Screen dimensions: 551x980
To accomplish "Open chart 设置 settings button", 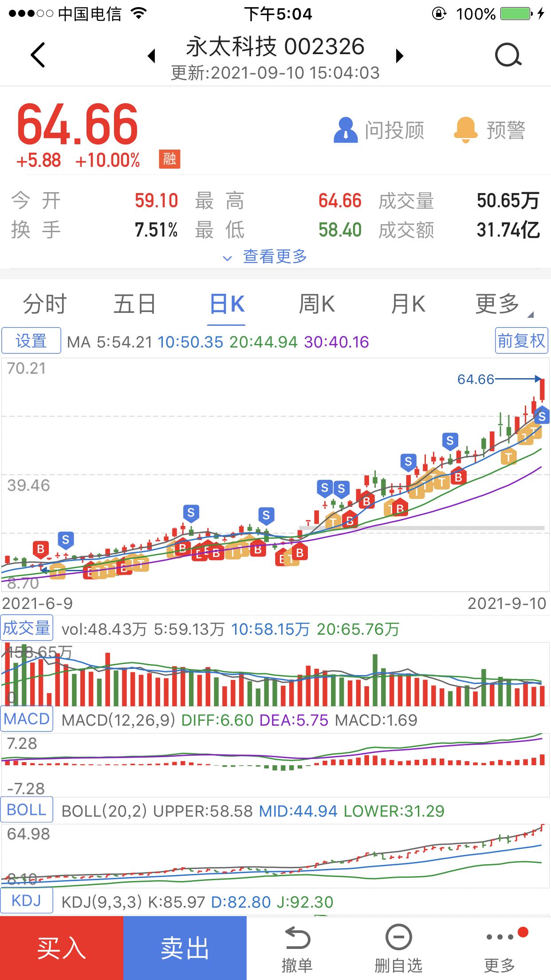I will tap(31, 340).
